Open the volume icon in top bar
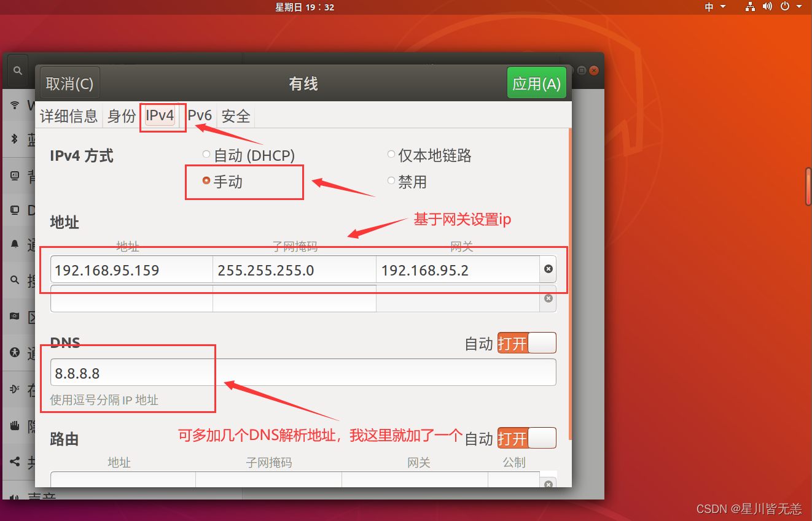The height and width of the screenshot is (521, 812). [767, 7]
